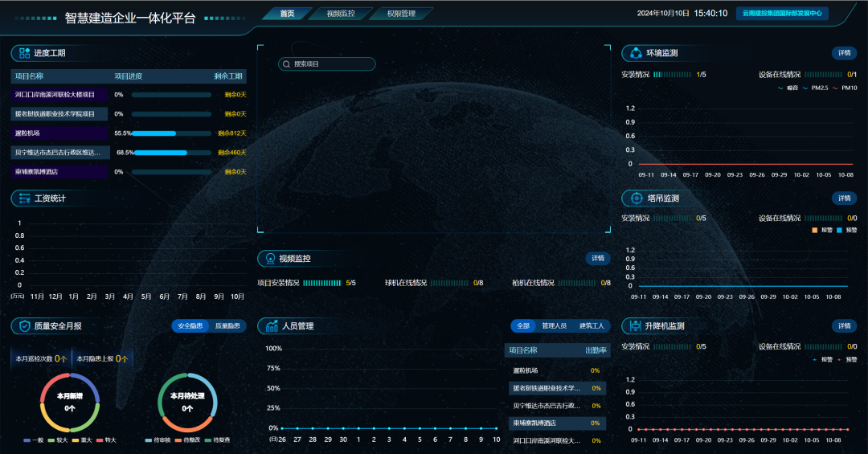Toggle 预警 legend in 塔吊监测 chart
This screenshot has height=454, width=868.
[846, 230]
